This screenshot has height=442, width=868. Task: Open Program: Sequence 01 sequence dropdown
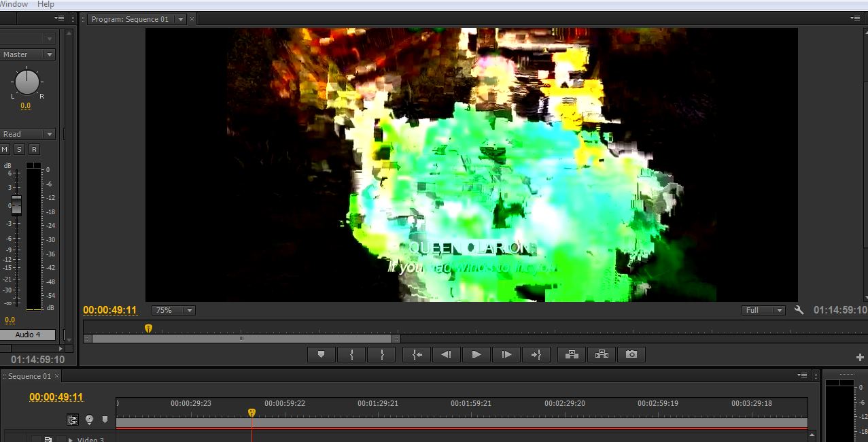(x=181, y=19)
